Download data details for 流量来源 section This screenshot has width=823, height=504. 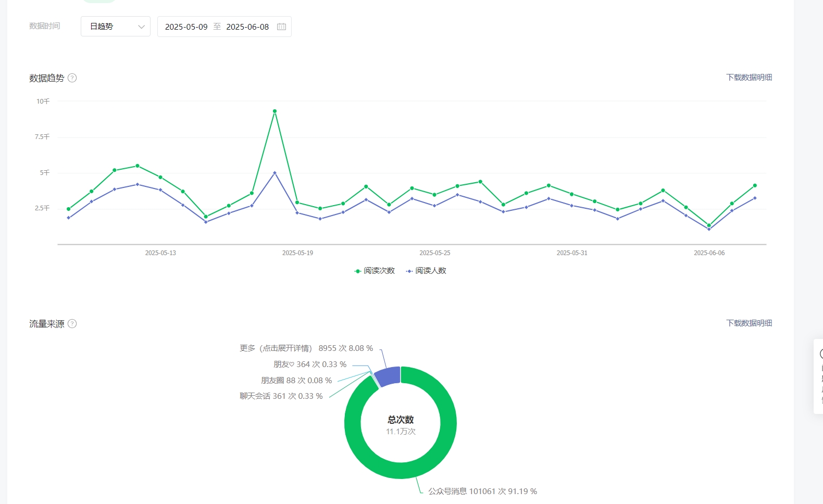click(749, 323)
